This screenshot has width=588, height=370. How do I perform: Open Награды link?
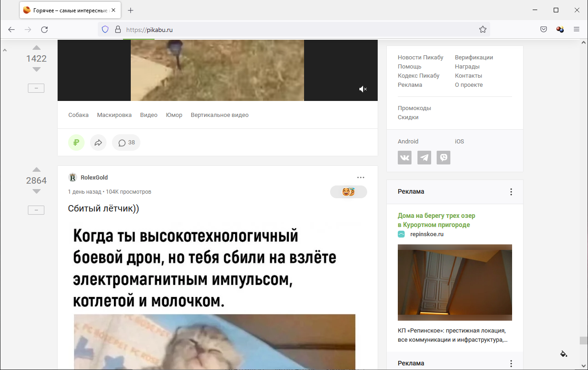467,67
